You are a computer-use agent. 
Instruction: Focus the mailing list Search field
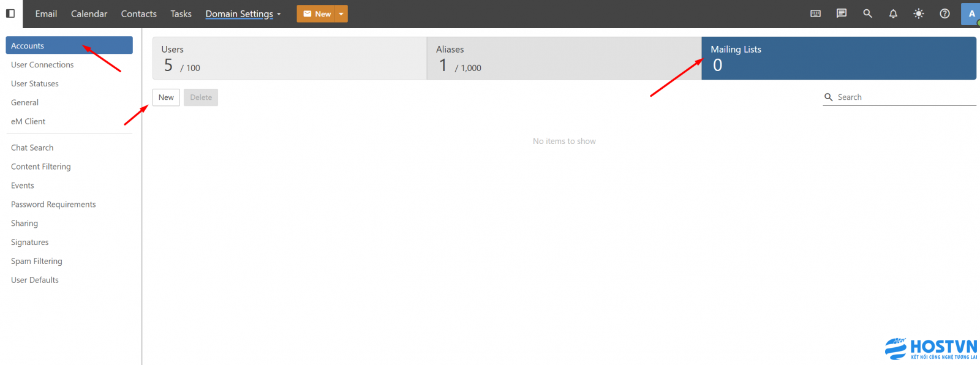click(903, 97)
